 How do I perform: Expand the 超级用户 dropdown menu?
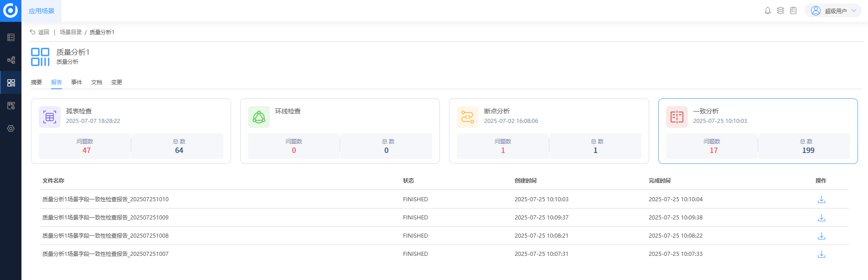pos(854,10)
